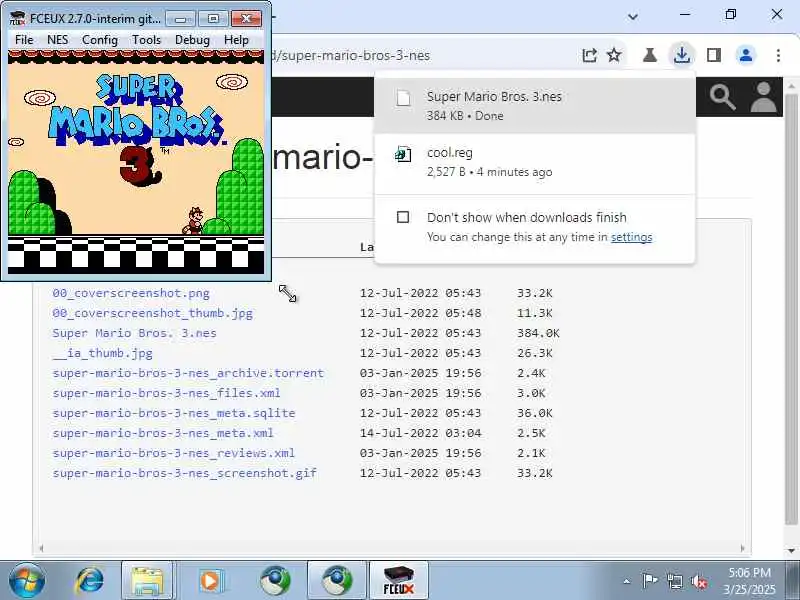The width and height of the screenshot is (800, 600).
Task: Open the browser side panel icon
Action: point(714,55)
